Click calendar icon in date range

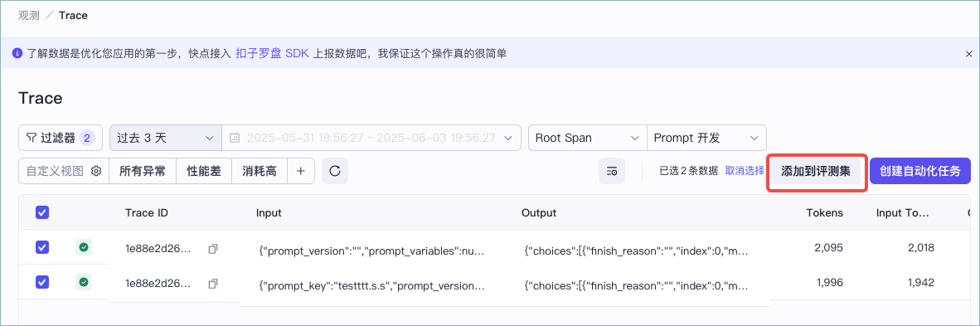pyautogui.click(x=235, y=138)
